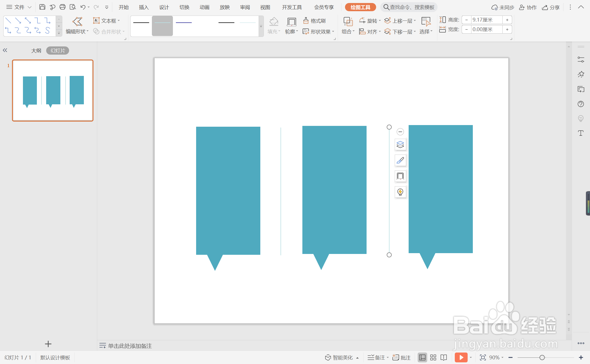Screen dimensions: 590x364
Task: Click the Print icon
Action: click(x=63, y=7)
